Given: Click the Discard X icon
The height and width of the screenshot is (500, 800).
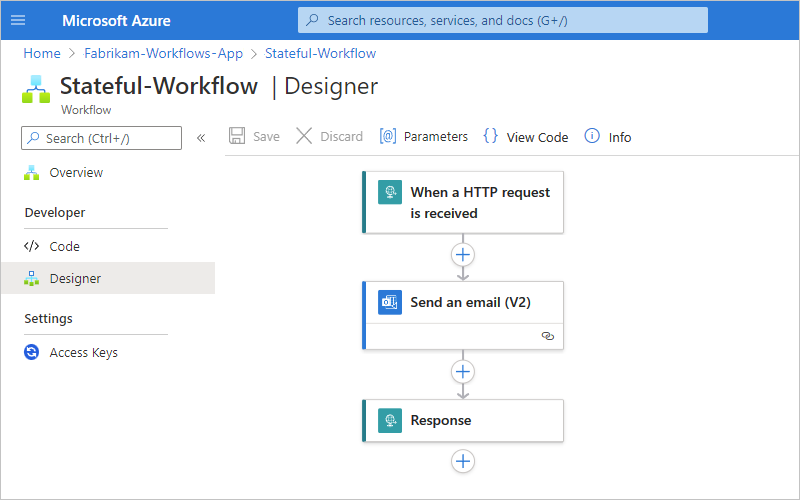Looking at the screenshot, I should click(304, 136).
